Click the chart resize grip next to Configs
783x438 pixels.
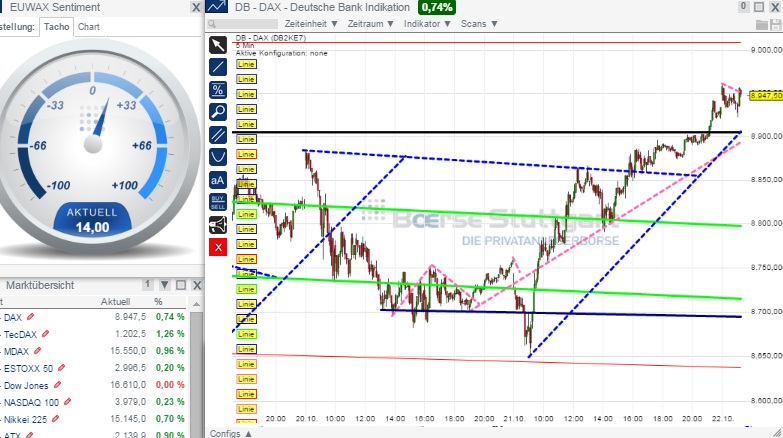(778, 433)
